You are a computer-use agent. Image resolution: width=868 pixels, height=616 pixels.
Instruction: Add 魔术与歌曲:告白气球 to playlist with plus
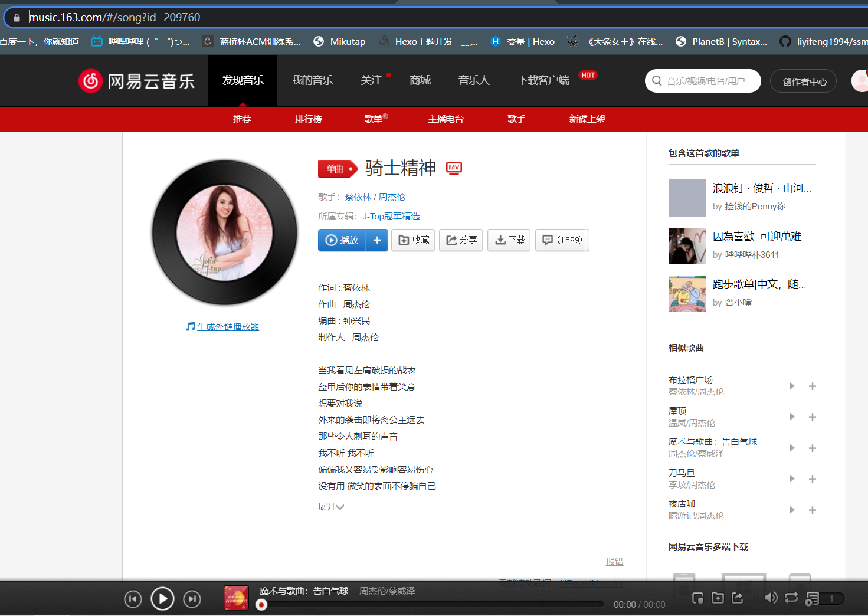813,448
